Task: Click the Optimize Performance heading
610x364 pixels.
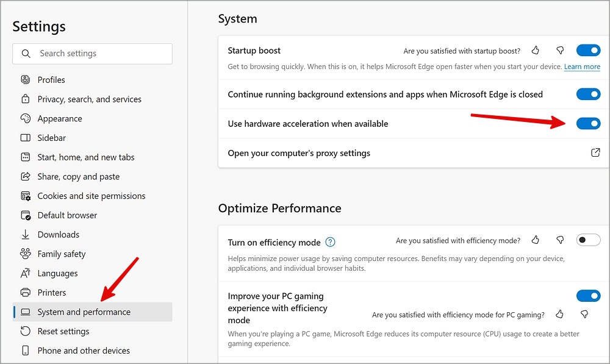Action: pyautogui.click(x=280, y=208)
